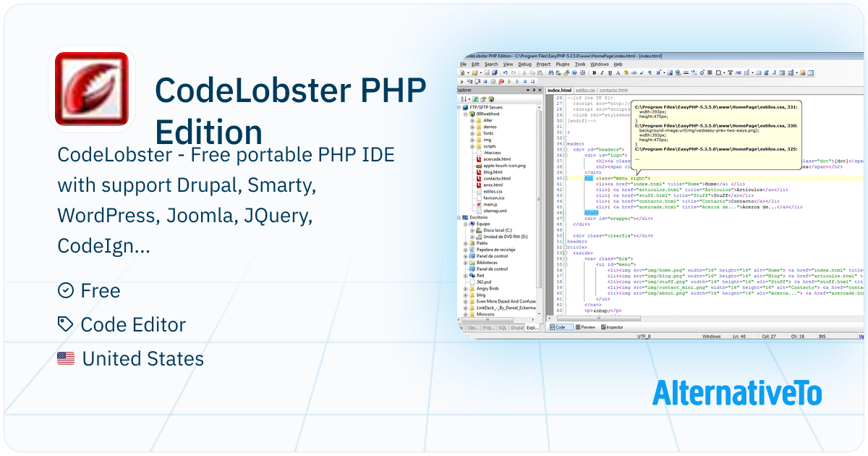Select main.js in the file tree
Screen dimensions: 868x456
490,204
